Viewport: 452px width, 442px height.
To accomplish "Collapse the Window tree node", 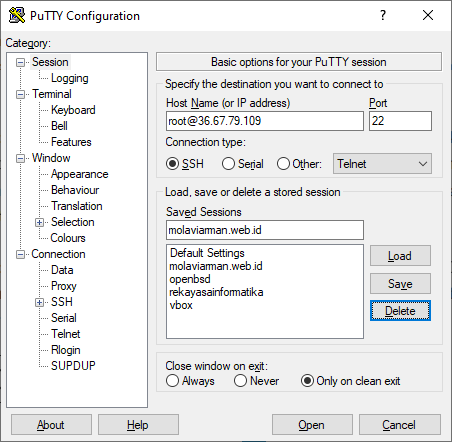I will (x=20, y=158).
